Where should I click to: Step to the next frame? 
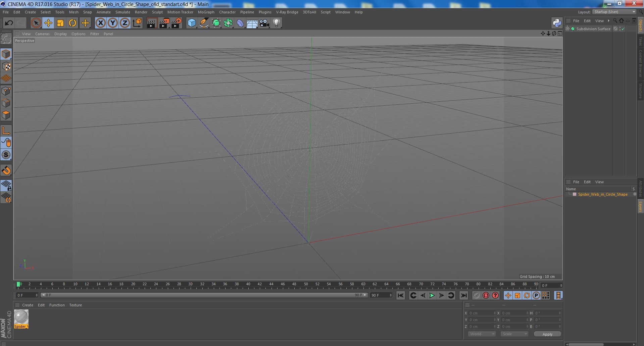[x=442, y=296]
